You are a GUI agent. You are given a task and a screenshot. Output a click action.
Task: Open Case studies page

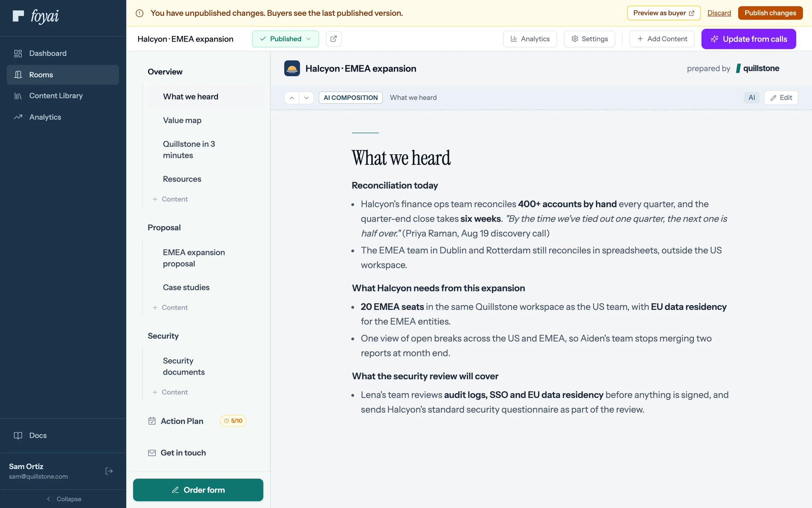[205, 287]
